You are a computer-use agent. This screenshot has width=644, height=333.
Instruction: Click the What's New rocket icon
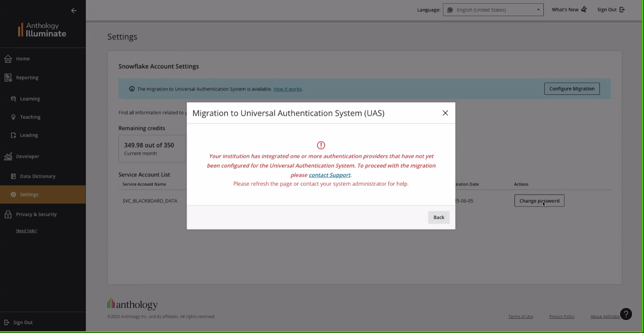(584, 10)
